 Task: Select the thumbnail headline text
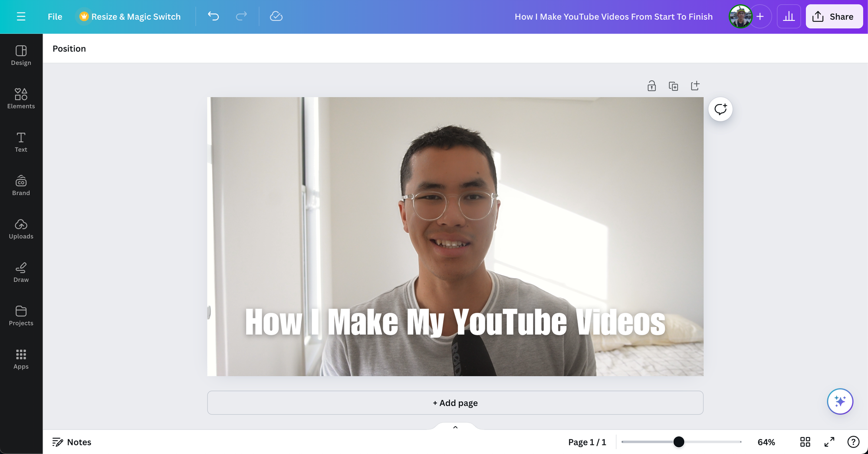click(455, 322)
